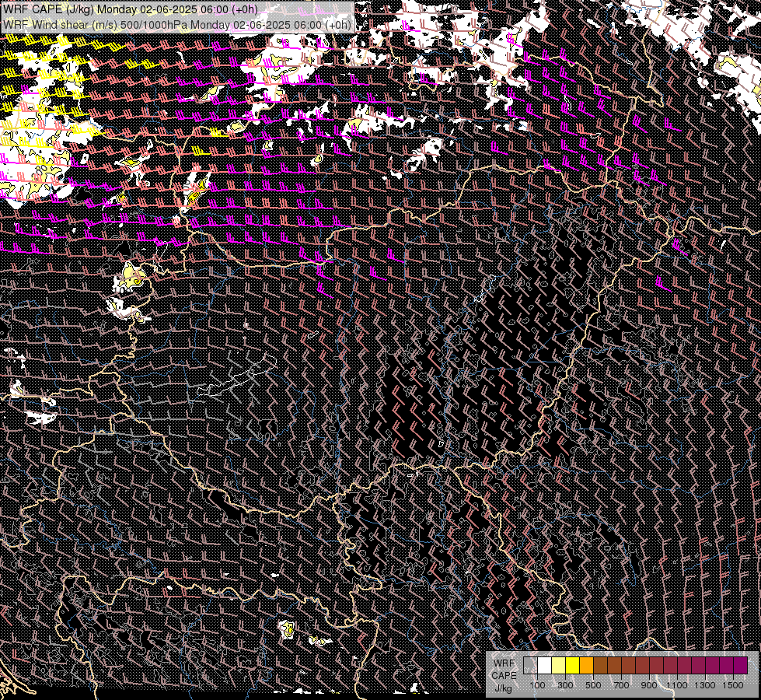The width and height of the screenshot is (761, 700).
Task: Click the legend label 500
Action: 593,685
